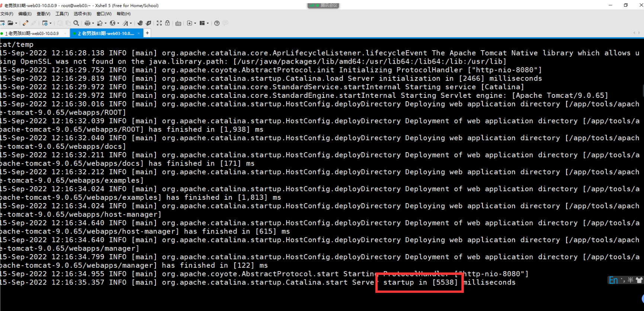This screenshot has width=644, height=311.
Task: Click 'Starting service [Catalina]' text
Action: (464, 87)
